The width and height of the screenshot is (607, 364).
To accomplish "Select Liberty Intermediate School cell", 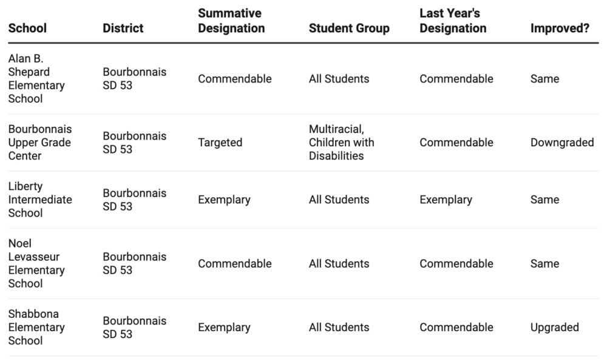I will [x=40, y=200].
